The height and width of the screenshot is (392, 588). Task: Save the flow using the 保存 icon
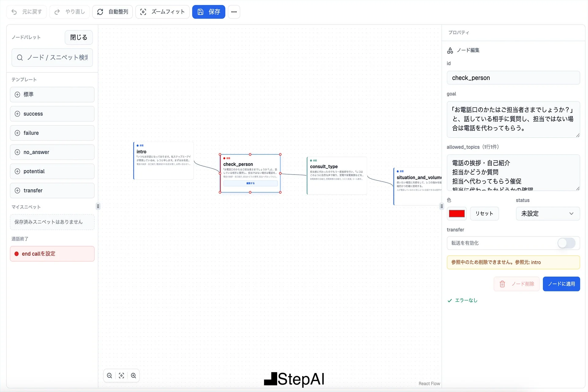point(201,12)
